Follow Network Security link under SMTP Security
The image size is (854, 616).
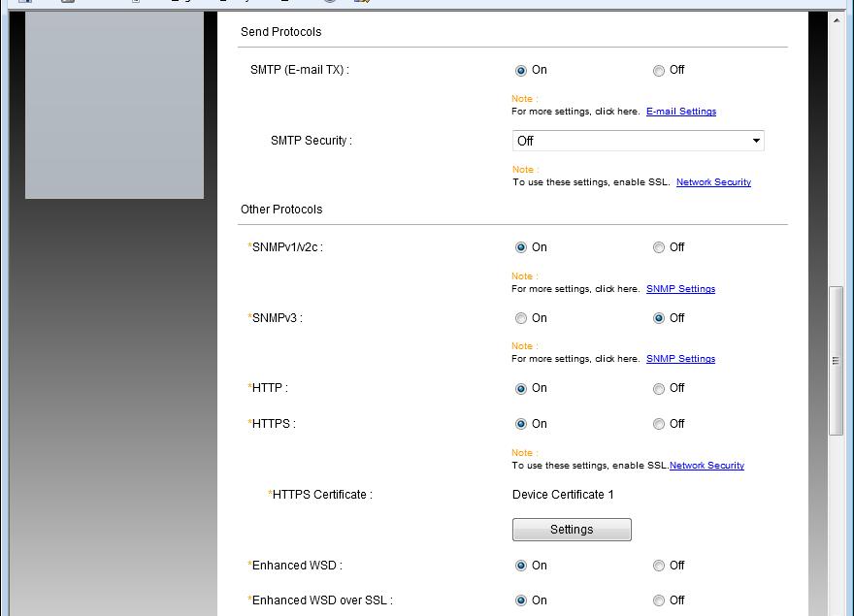[x=713, y=182]
